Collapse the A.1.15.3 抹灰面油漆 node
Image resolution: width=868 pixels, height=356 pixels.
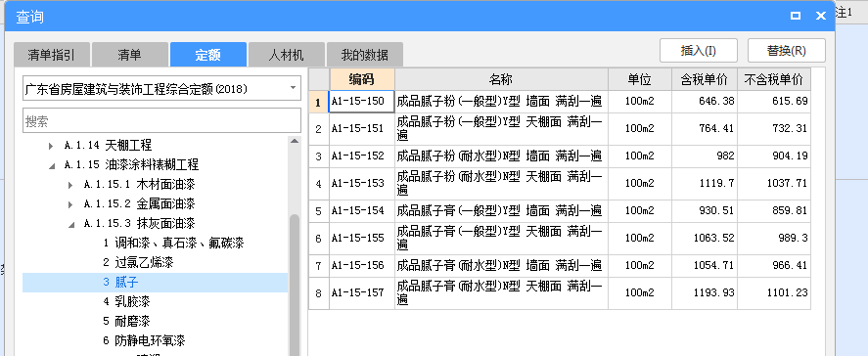tap(70, 224)
